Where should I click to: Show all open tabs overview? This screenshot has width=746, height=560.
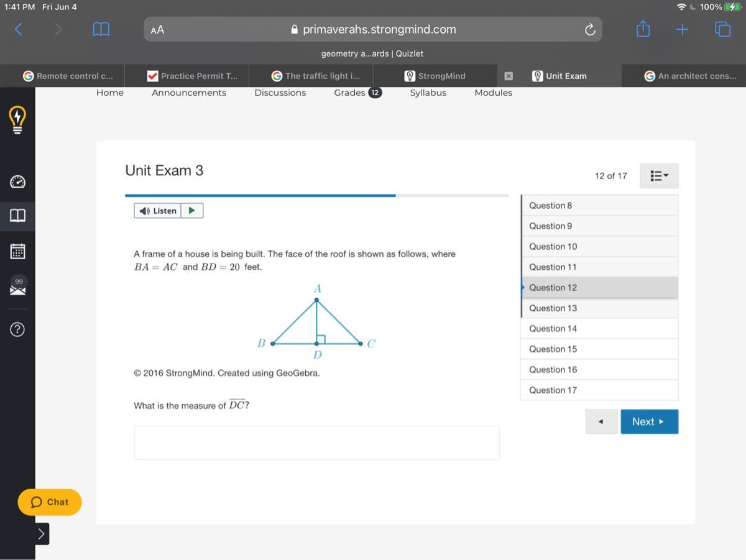click(723, 29)
